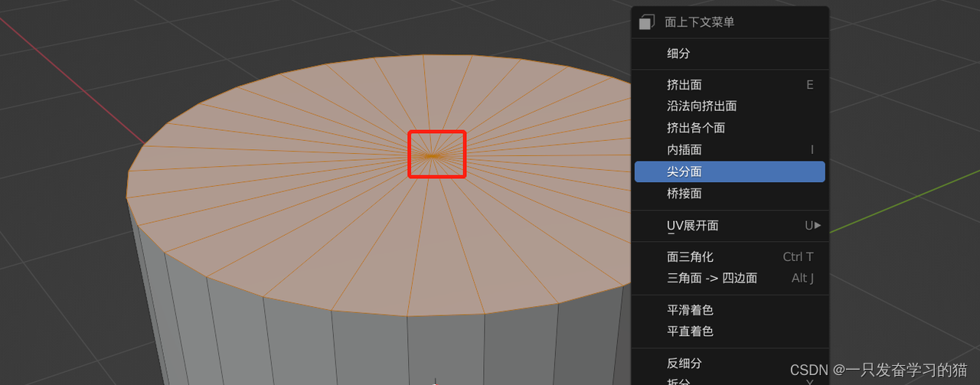Choose 三角面 -> 四边面 entry
Image resolution: width=980 pixels, height=385 pixels.
point(730,279)
